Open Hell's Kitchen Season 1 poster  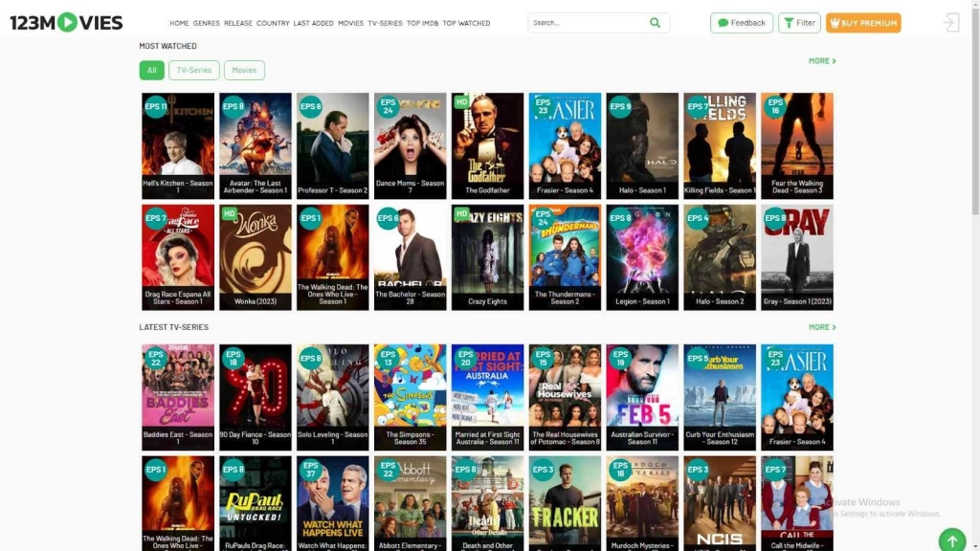177,145
